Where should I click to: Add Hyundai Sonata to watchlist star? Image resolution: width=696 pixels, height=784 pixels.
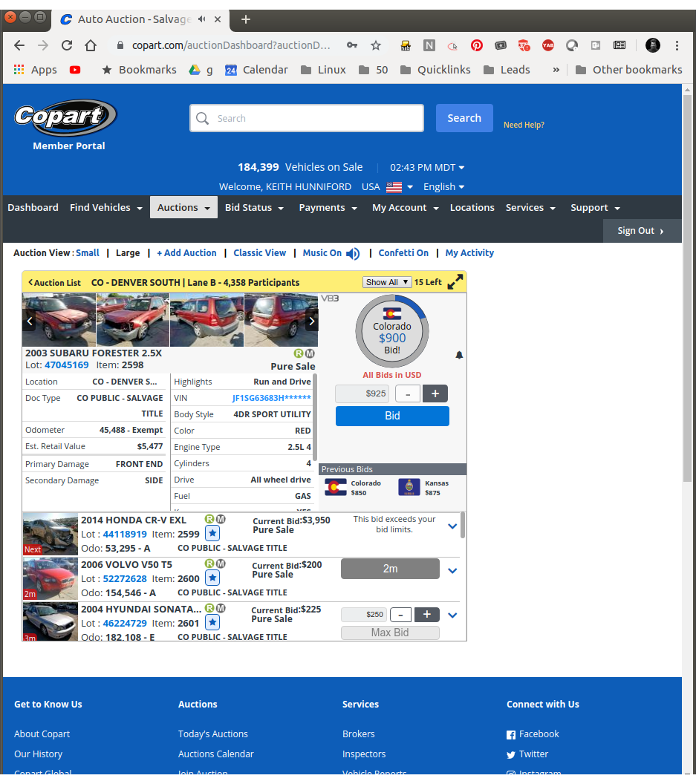(212, 622)
